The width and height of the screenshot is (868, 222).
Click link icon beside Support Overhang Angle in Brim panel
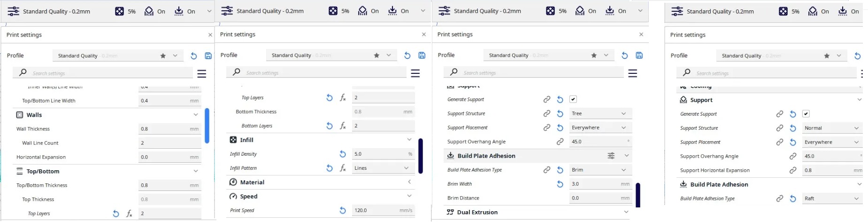[x=560, y=142]
